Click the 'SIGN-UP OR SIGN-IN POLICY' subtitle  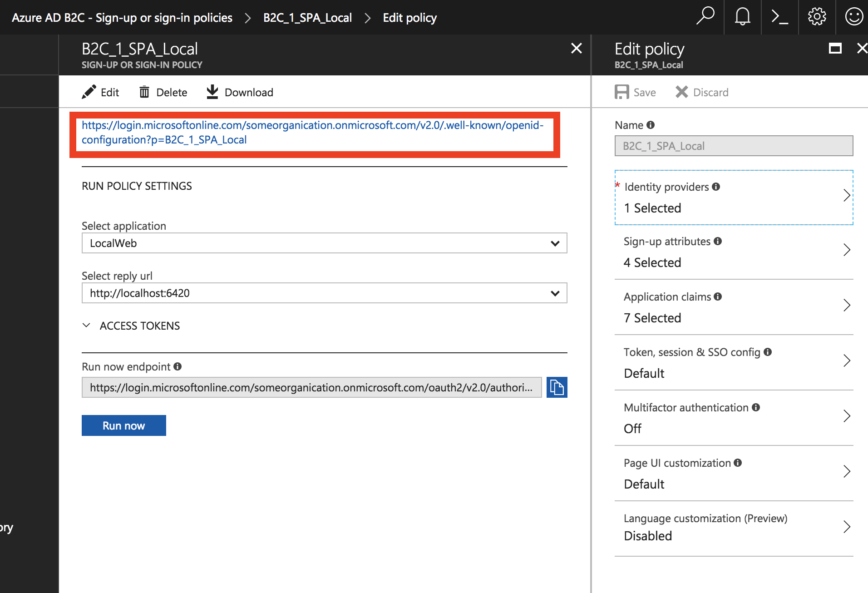click(142, 65)
